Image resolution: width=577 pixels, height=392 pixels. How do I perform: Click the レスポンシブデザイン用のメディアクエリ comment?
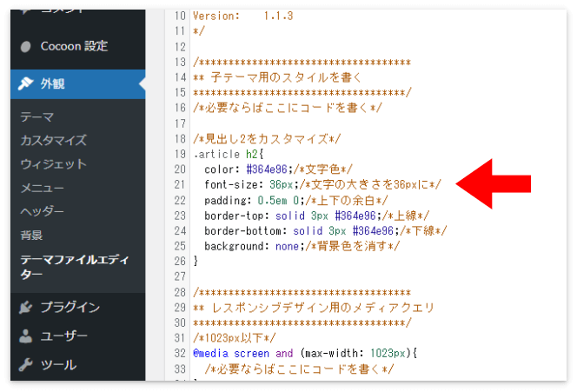pos(314,308)
